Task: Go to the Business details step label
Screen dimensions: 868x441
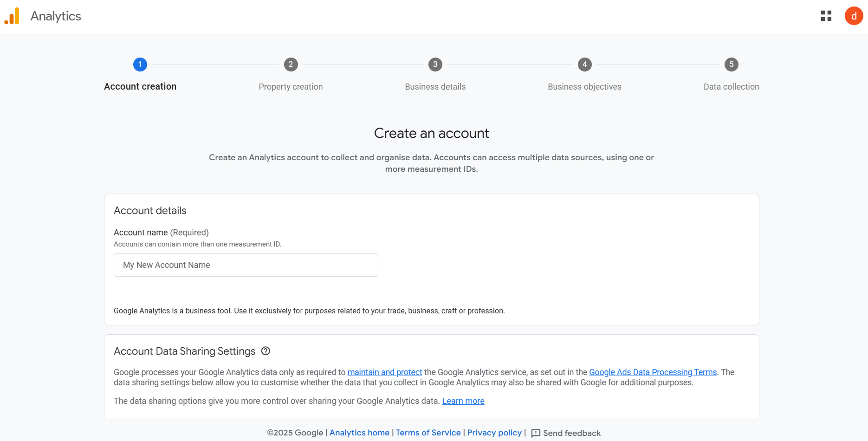Action: (435, 87)
